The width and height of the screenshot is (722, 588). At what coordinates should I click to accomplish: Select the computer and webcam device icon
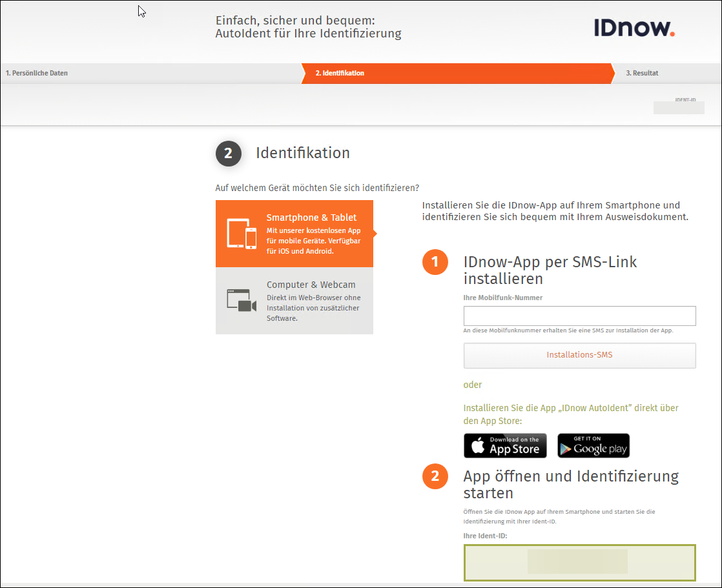pos(242,300)
